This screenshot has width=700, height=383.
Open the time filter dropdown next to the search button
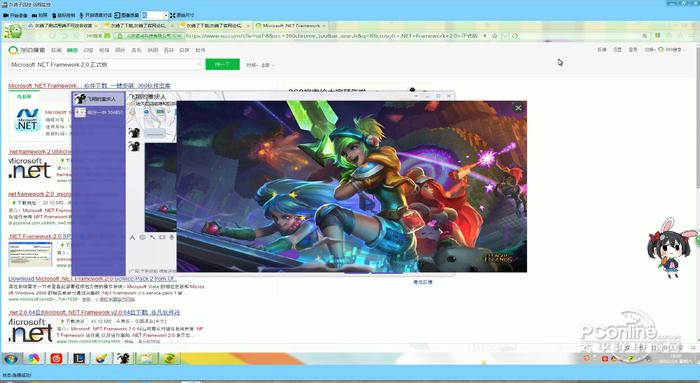tap(261, 65)
